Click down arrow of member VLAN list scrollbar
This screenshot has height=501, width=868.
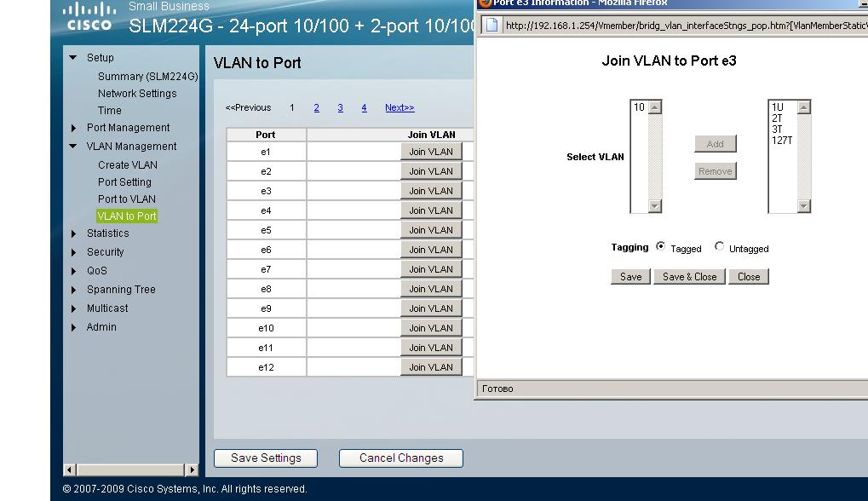tap(804, 206)
